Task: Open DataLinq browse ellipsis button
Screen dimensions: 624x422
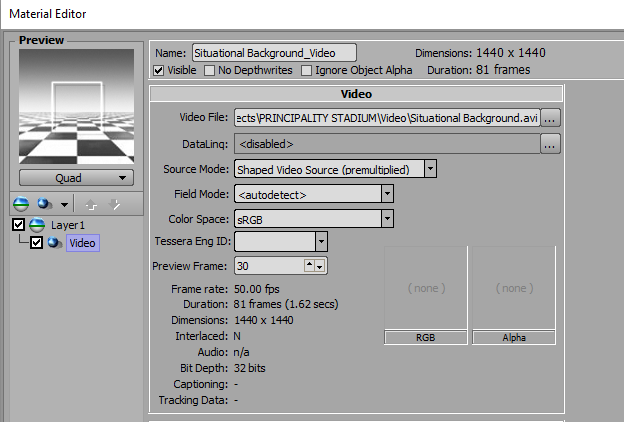Action: coord(550,144)
